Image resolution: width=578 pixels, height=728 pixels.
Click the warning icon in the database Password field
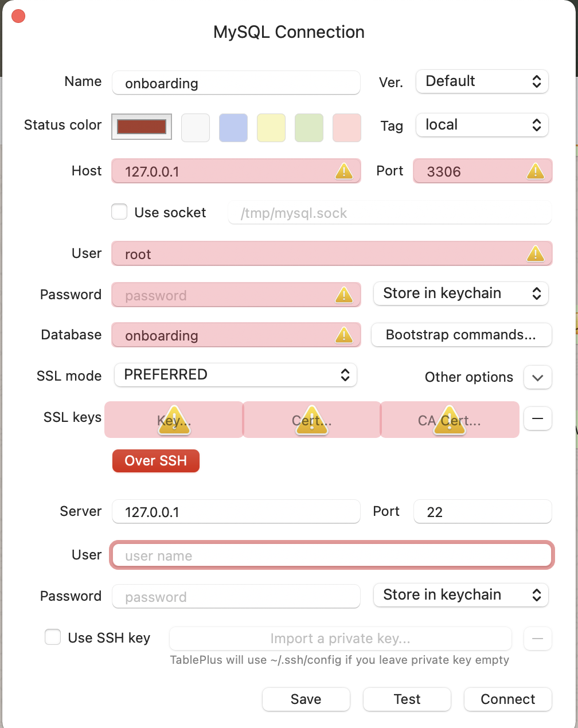pyautogui.click(x=344, y=295)
